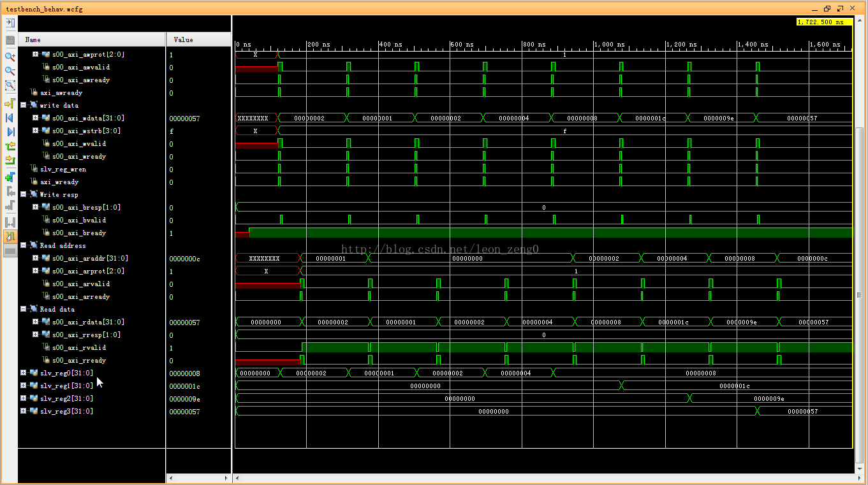
Task: Select the s00_axi_awready signal
Action: (81, 80)
